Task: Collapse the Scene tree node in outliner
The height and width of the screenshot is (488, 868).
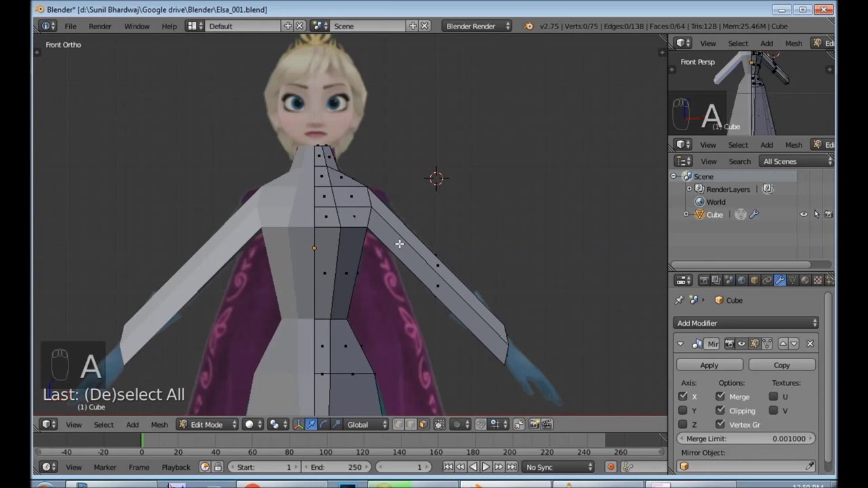Action: [674, 176]
